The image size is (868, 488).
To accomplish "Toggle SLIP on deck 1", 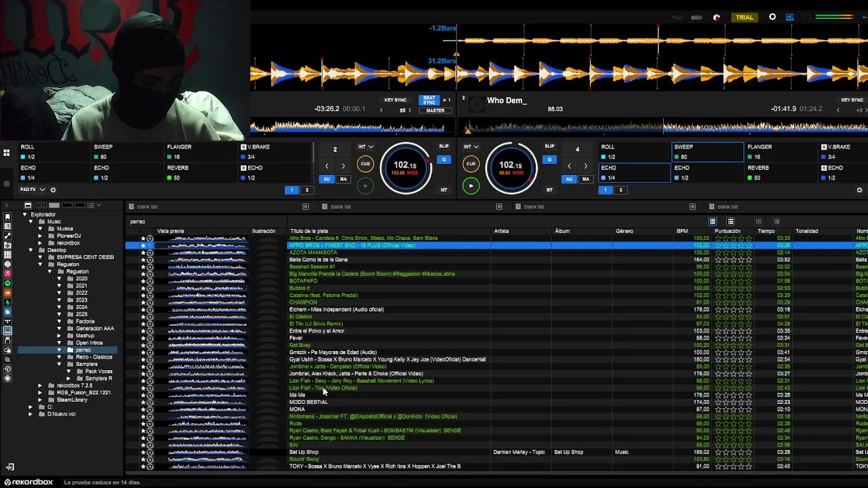I will click(x=443, y=146).
